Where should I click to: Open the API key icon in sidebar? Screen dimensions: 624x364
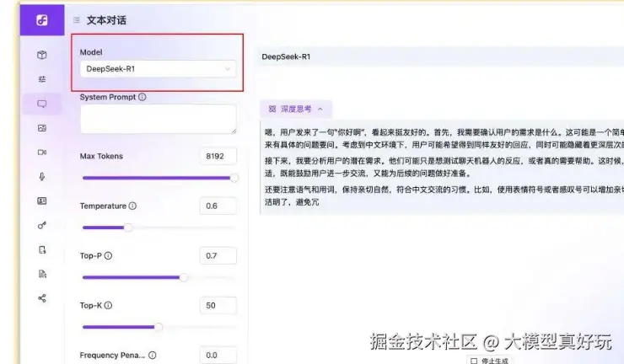point(42,226)
